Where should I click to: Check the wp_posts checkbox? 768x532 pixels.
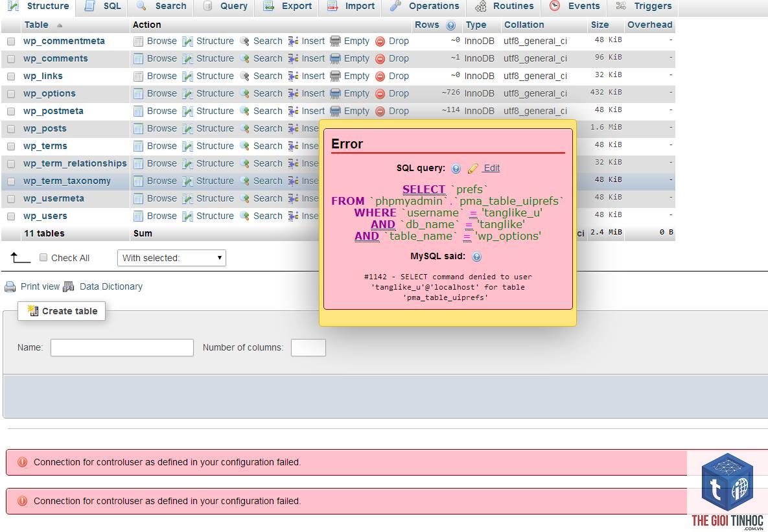[x=11, y=130]
